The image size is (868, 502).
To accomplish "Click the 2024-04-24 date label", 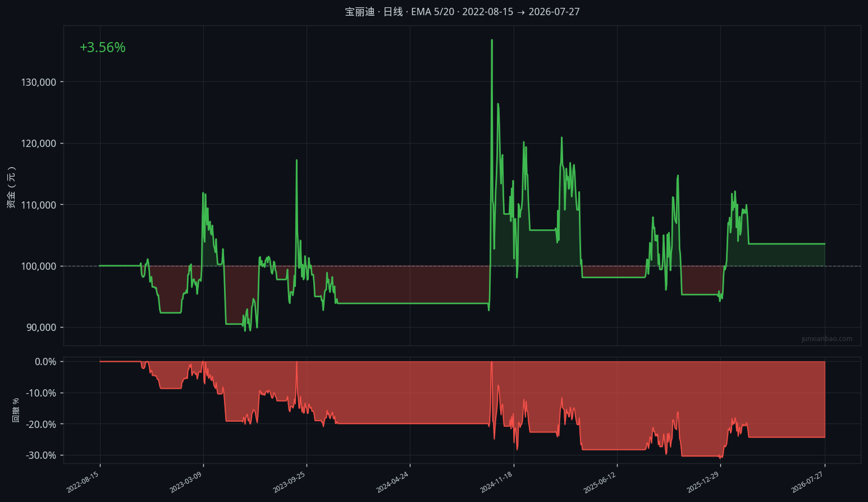I will (392, 482).
